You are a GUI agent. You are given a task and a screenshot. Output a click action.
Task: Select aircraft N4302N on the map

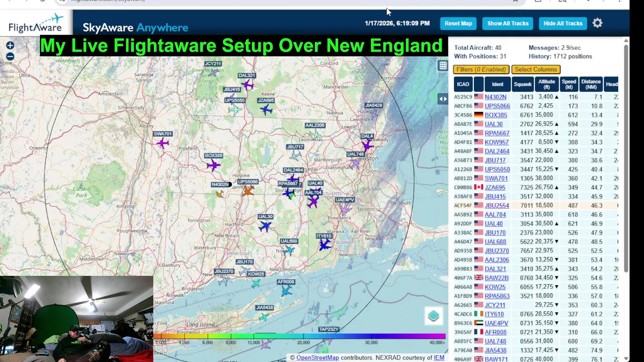[x=219, y=194]
